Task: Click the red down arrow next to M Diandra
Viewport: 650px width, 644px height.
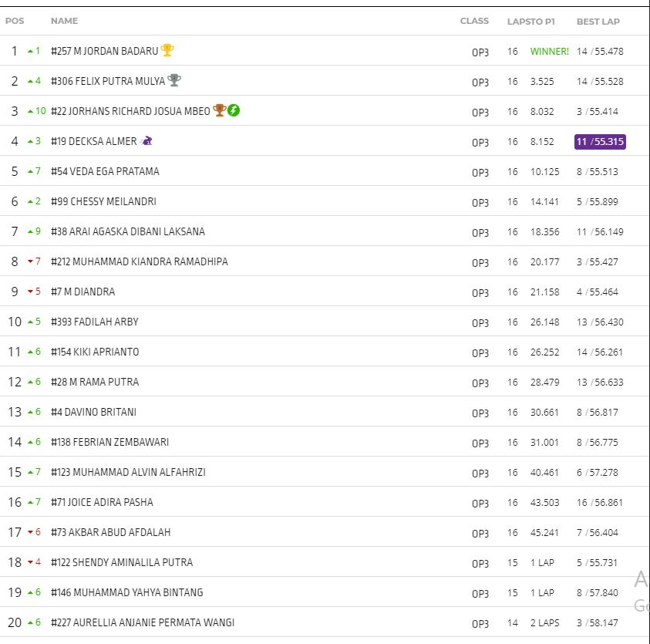Action: pyautogui.click(x=31, y=292)
